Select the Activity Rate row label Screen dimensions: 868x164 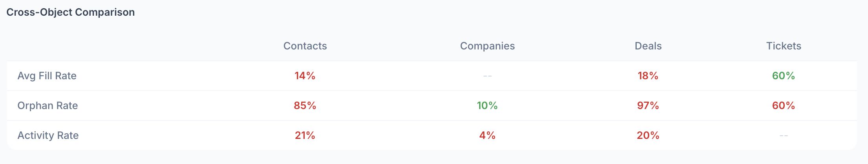click(x=48, y=135)
